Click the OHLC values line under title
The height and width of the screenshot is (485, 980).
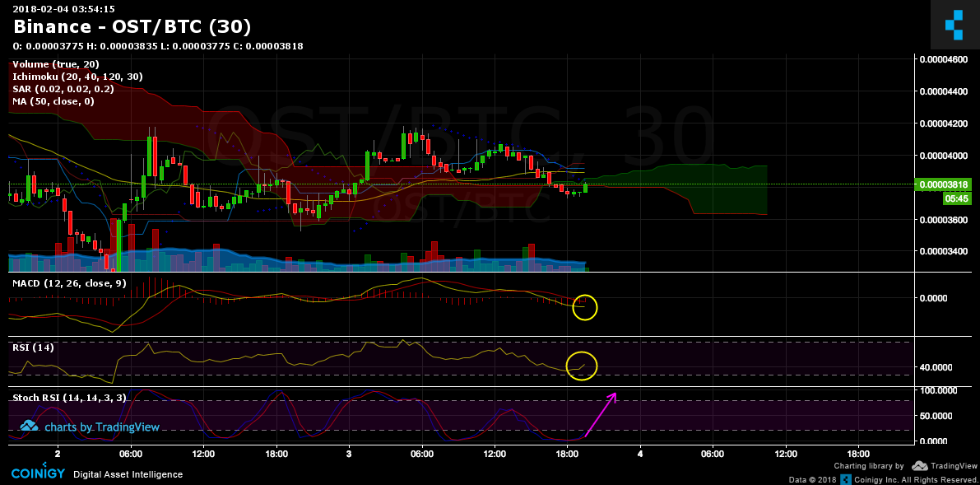[158, 45]
